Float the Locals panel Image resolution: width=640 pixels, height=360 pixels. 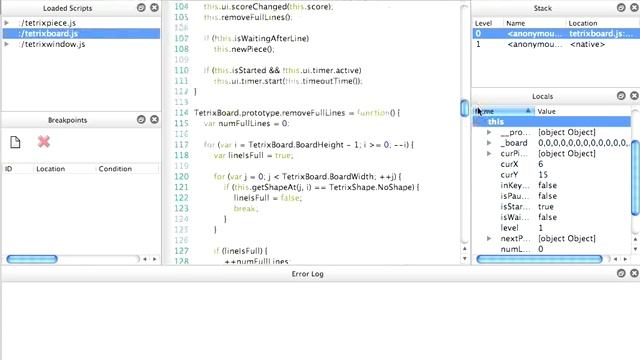point(621,96)
